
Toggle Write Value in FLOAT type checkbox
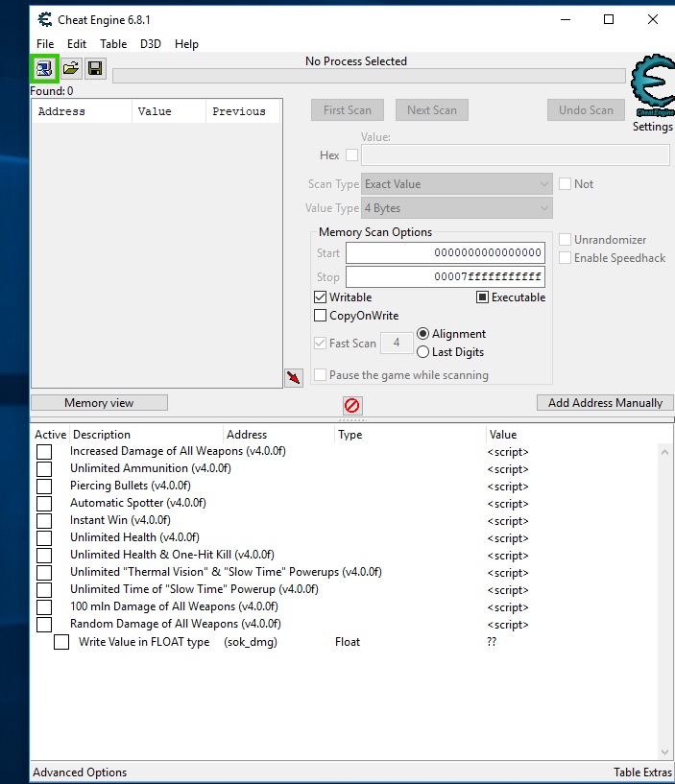pos(61,642)
